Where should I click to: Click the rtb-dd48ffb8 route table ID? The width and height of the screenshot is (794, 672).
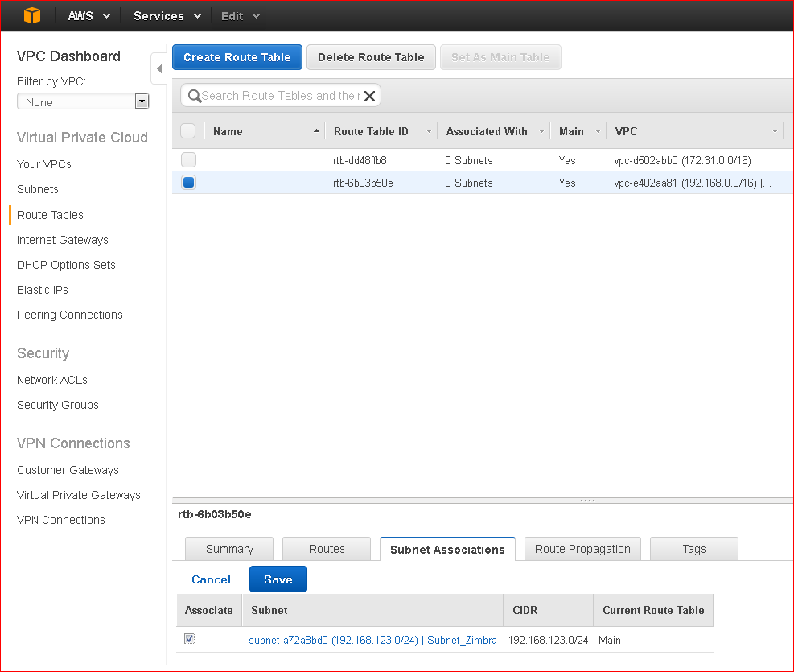360,160
